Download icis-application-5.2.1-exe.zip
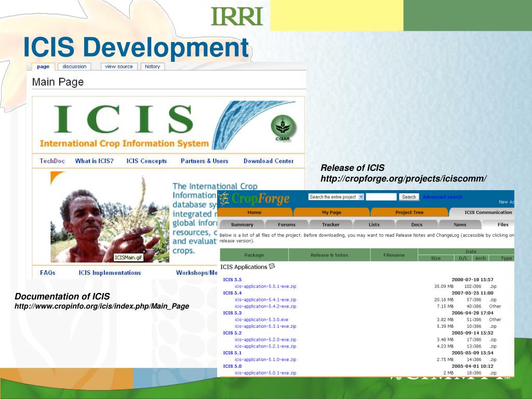The image size is (532, 399). click(265, 347)
